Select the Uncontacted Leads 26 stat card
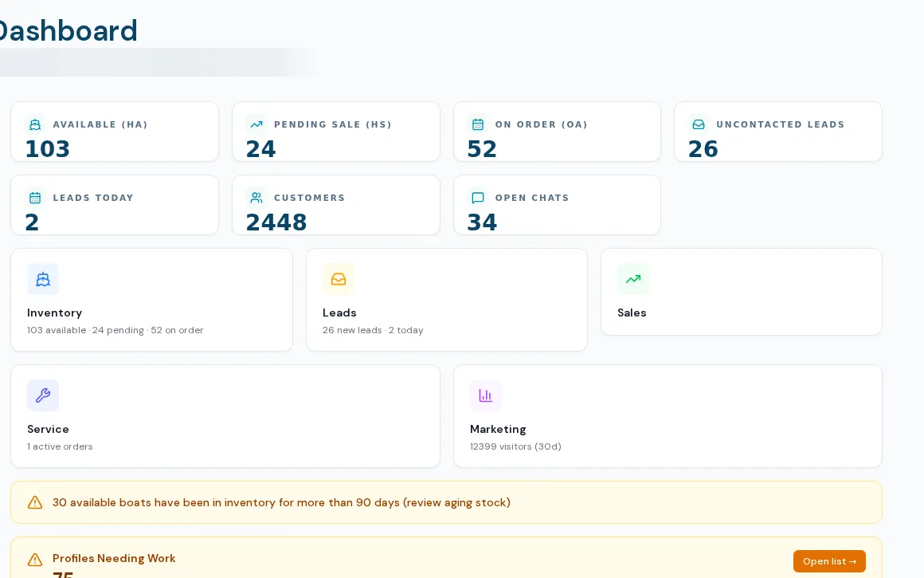 (778, 132)
